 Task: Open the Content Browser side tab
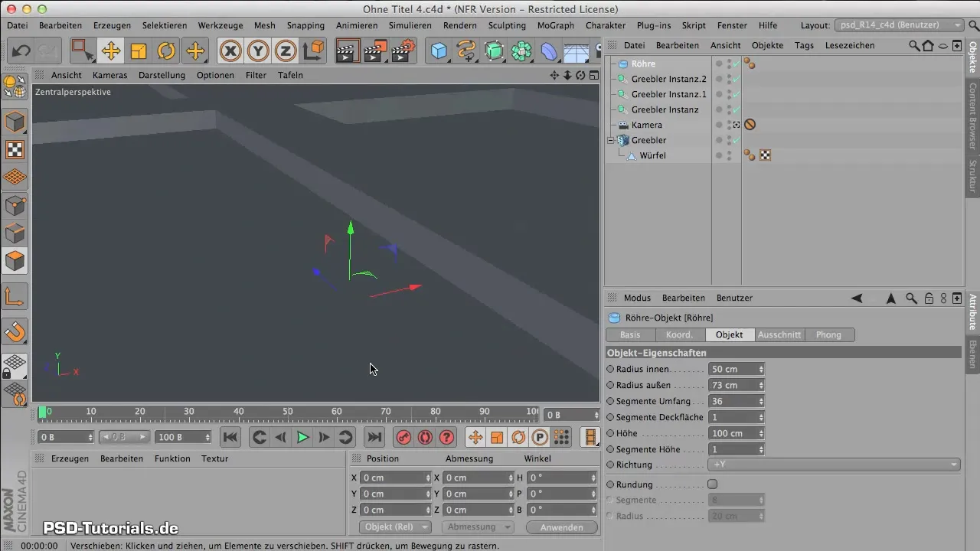coord(972,116)
